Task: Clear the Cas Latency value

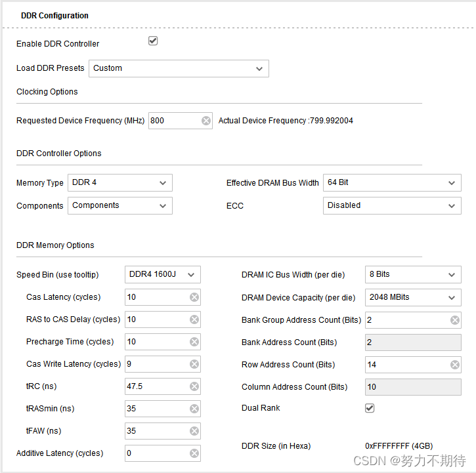Action: (x=194, y=297)
